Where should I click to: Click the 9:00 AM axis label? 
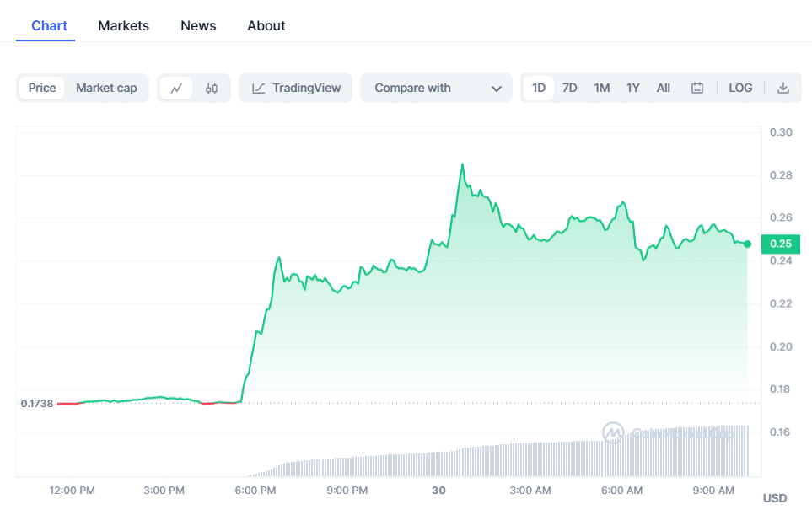click(x=713, y=491)
